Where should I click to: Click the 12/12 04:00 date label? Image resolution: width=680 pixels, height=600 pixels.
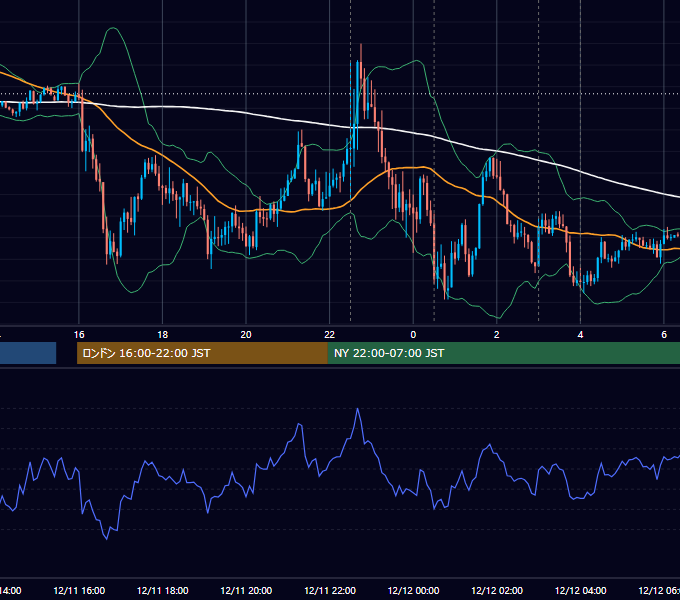pos(581,590)
